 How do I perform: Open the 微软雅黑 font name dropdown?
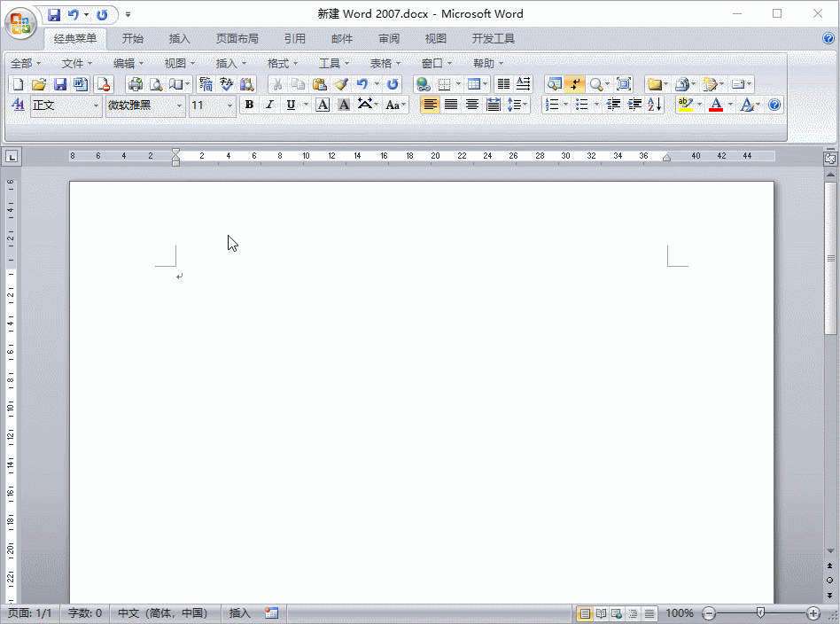[180, 105]
